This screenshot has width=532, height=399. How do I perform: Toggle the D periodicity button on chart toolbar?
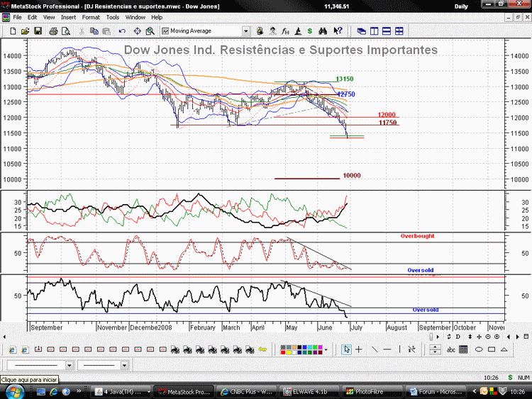click(x=458, y=337)
